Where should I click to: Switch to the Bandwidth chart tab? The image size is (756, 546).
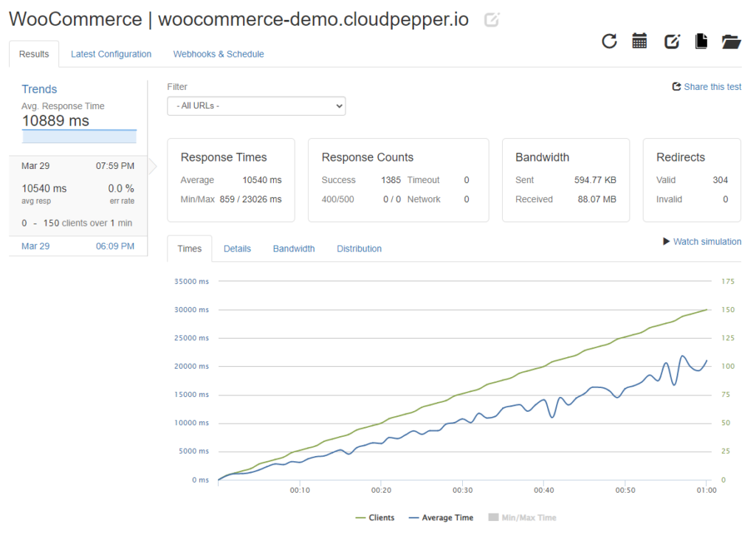pyautogui.click(x=293, y=249)
